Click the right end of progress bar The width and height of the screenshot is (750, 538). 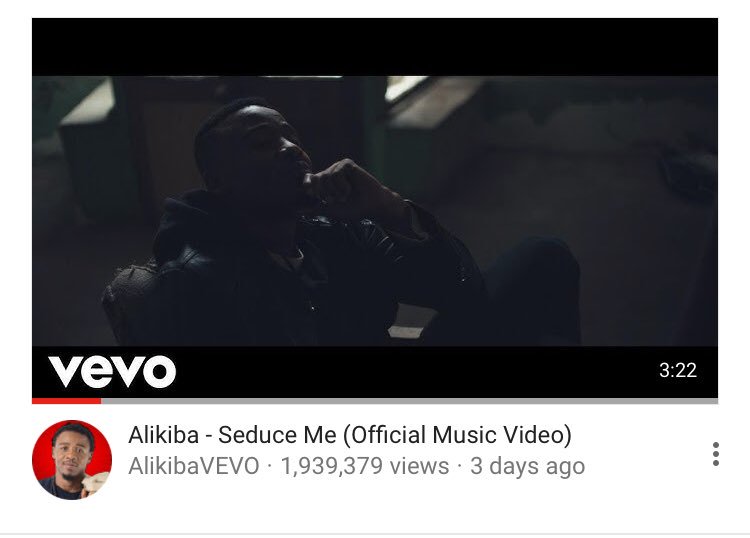point(713,401)
